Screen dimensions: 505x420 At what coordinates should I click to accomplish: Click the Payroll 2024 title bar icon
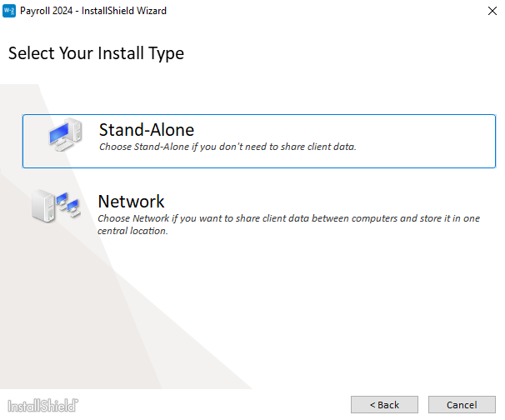pos(10,11)
